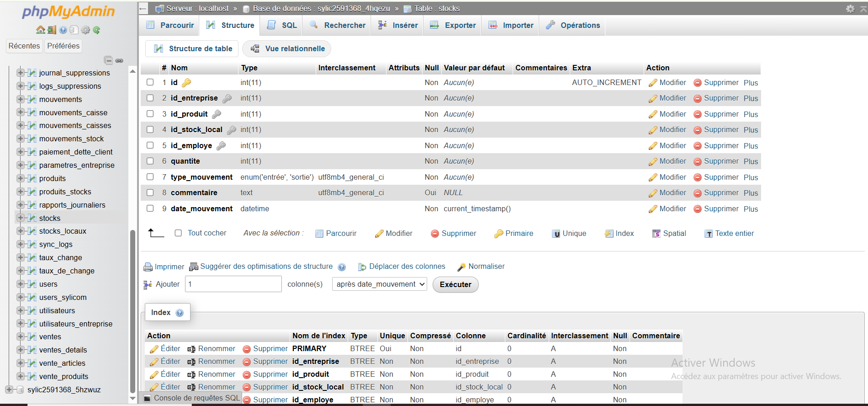
Task: Expand the ventes table tree node
Action: [20, 337]
